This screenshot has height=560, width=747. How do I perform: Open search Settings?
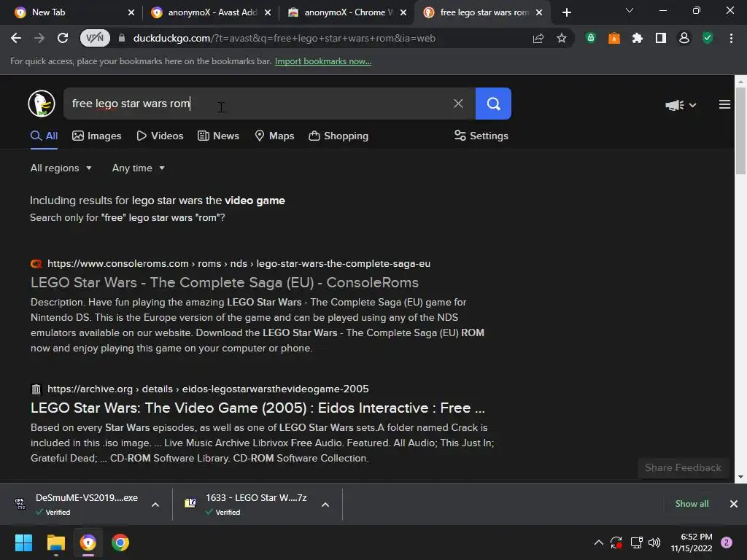pyautogui.click(x=481, y=136)
